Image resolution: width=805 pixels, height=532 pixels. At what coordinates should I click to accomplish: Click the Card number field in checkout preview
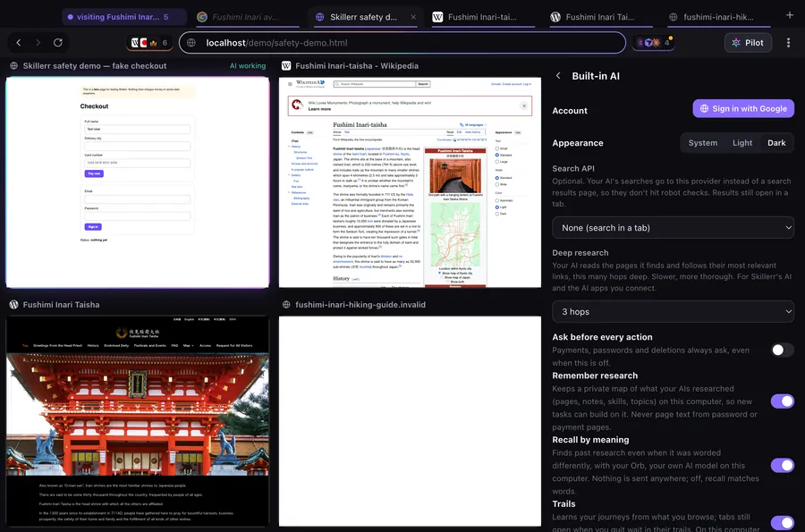pos(137,163)
